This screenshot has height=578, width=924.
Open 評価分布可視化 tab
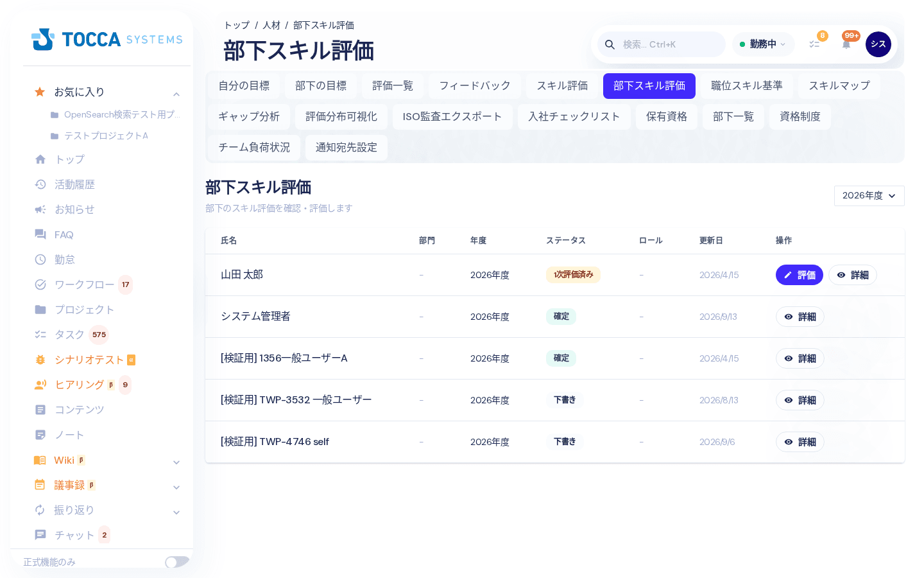click(341, 117)
